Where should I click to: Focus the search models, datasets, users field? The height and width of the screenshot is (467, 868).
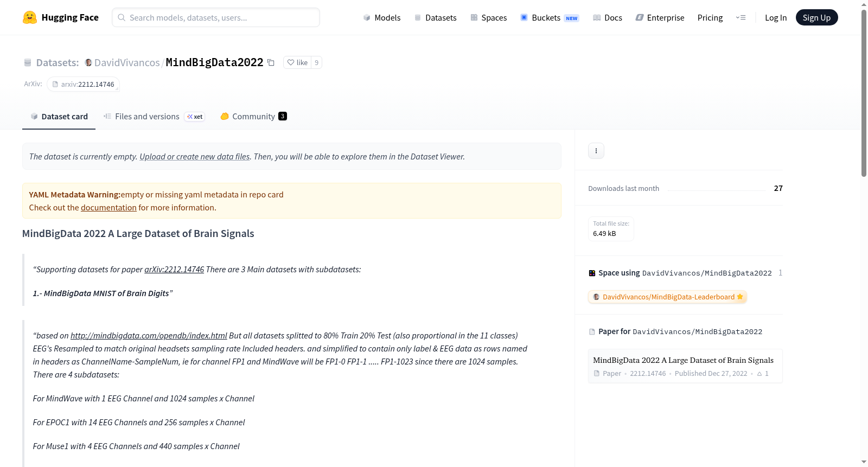pos(216,17)
